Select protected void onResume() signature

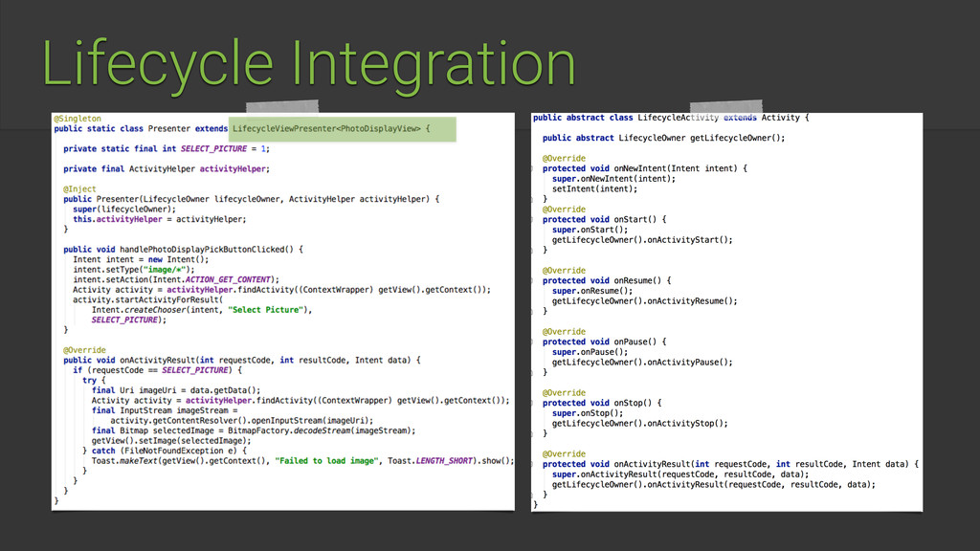tap(607, 280)
